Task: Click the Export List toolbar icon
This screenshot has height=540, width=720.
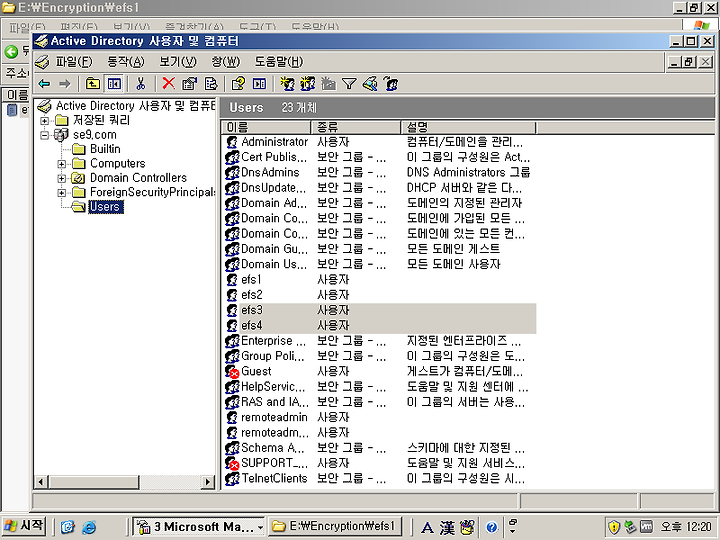Action: coord(211,84)
